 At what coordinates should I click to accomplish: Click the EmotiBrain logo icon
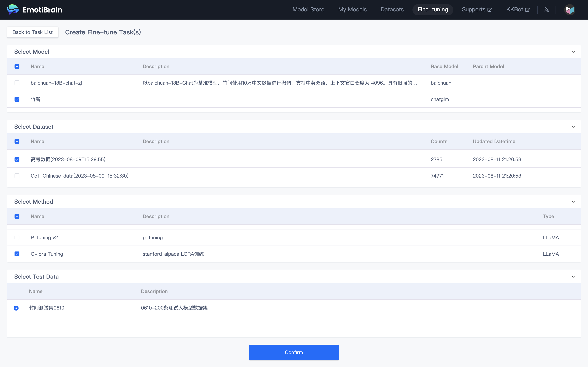[x=13, y=10]
